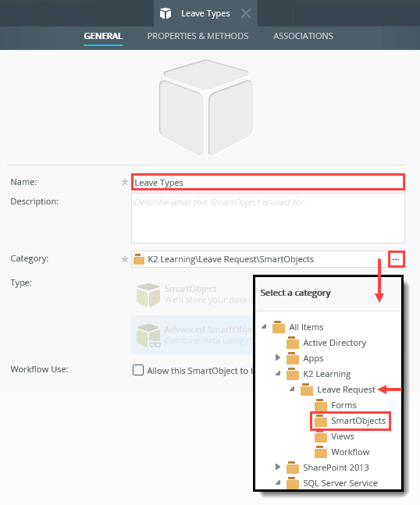Select the Active Directory category
The image size is (420, 505).
(x=334, y=343)
